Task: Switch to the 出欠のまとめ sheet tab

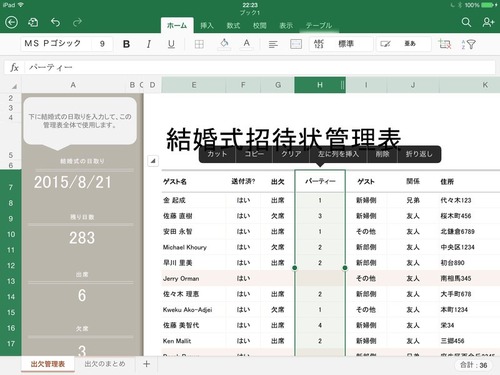Action: pos(105,364)
